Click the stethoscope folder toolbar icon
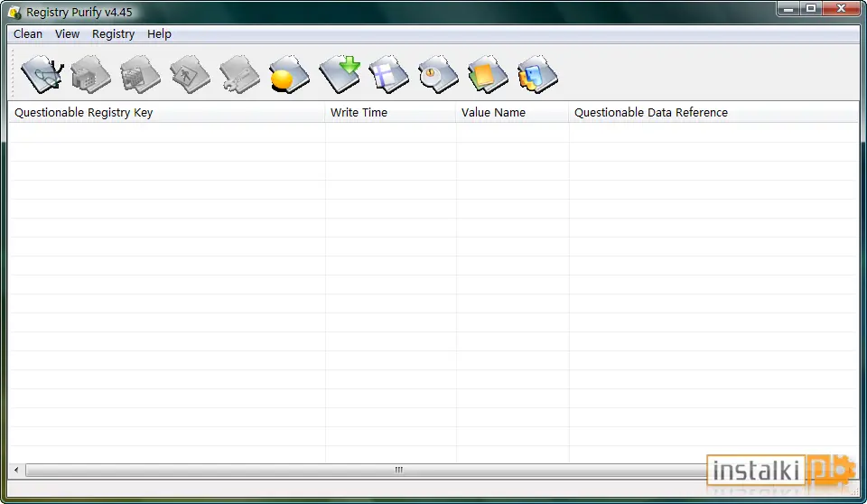Viewport: 867px width, 504px height. 42,74
